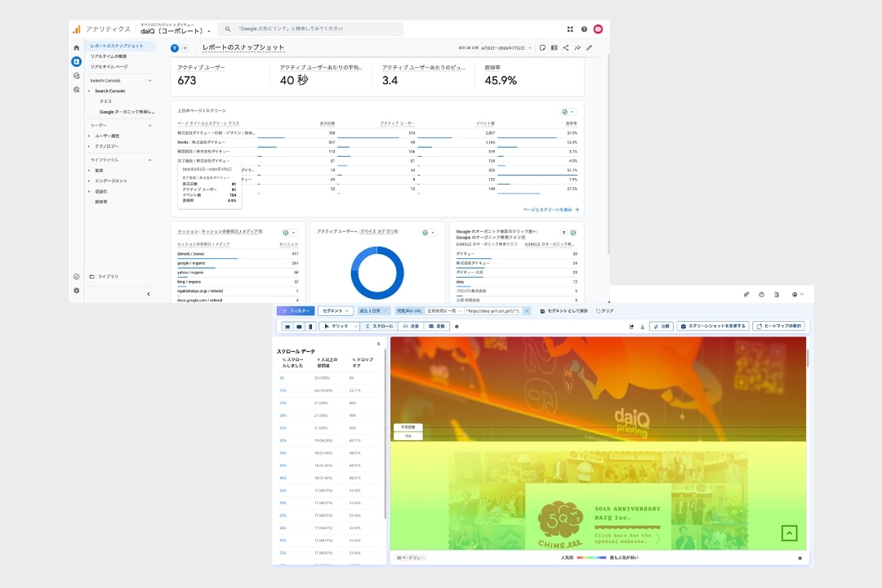Click the Google Analytics logo

click(x=77, y=29)
